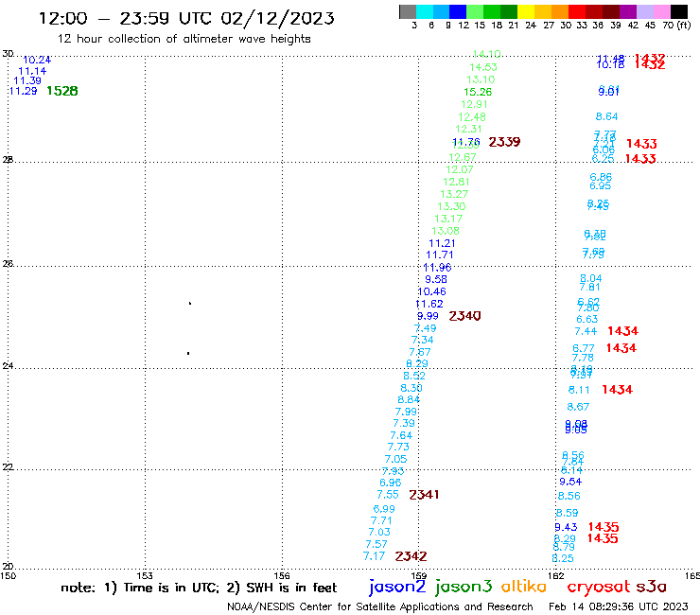Pick the lavender swatch in the color scale
Screen dimensions: 700x615
(x=645, y=11)
